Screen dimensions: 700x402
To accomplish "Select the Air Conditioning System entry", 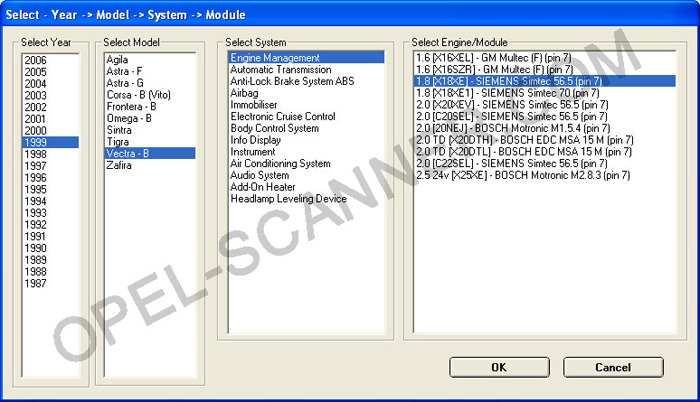I will 280,163.
